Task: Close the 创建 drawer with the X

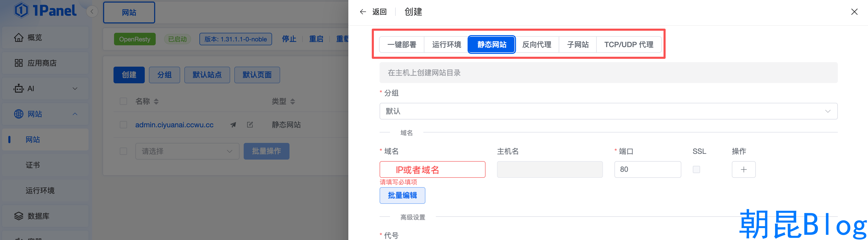Action: pyautogui.click(x=854, y=12)
